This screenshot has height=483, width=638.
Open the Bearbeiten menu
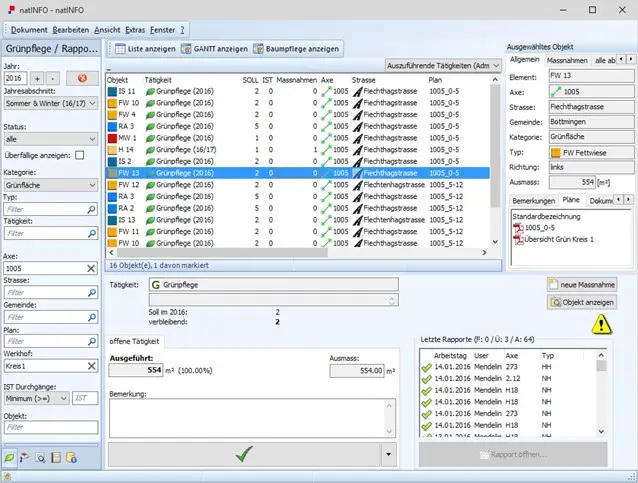pyautogui.click(x=71, y=30)
